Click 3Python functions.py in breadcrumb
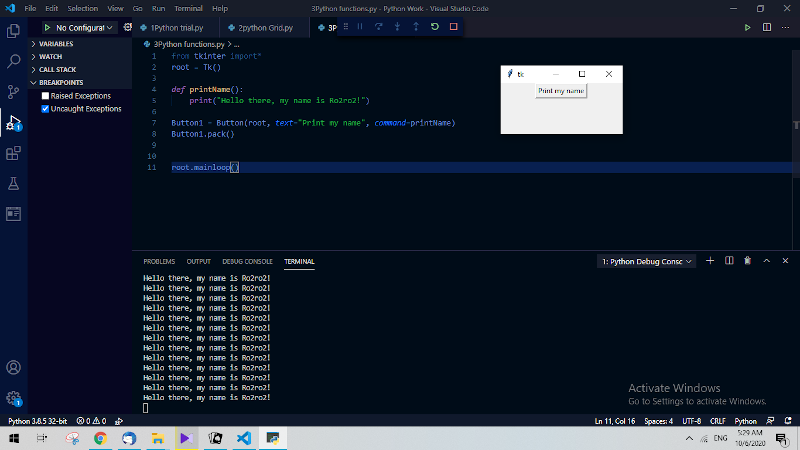Image resolution: width=800 pixels, height=450 pixels. 189,44
